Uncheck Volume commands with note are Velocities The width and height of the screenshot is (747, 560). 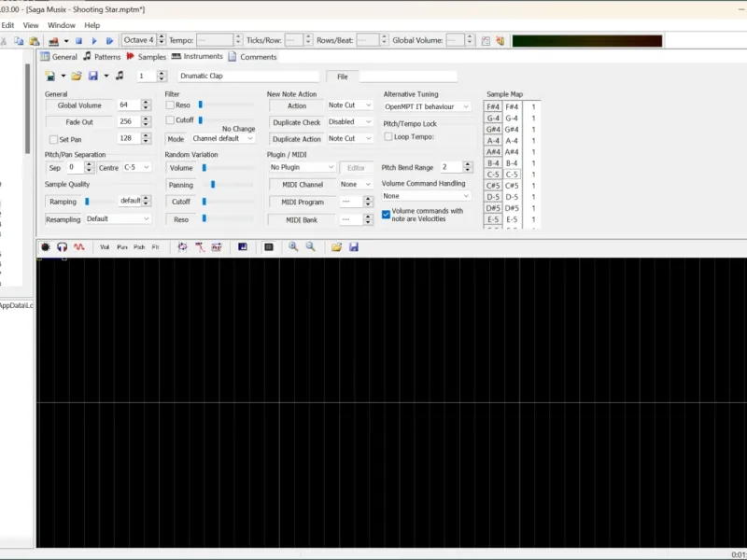pos(386,215)
